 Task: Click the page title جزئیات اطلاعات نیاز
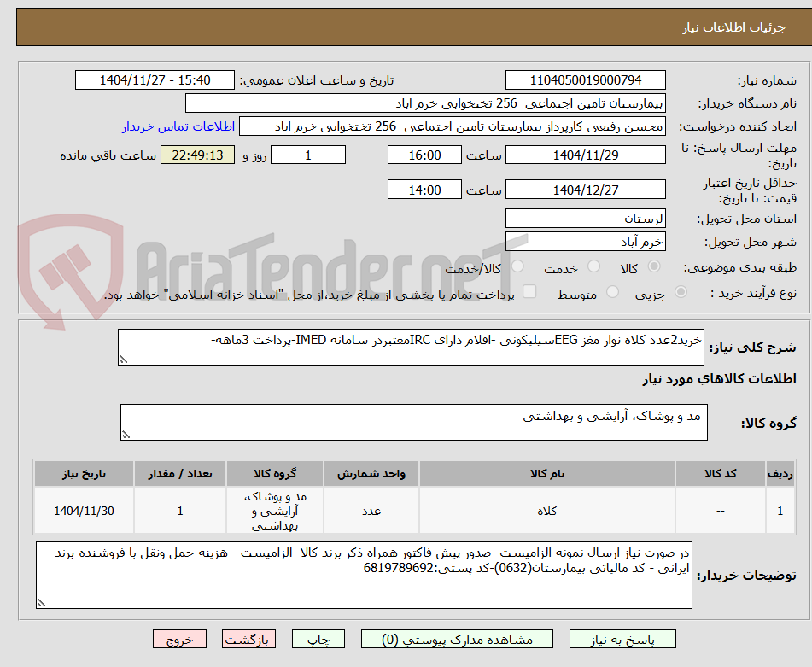click(733, 27)
